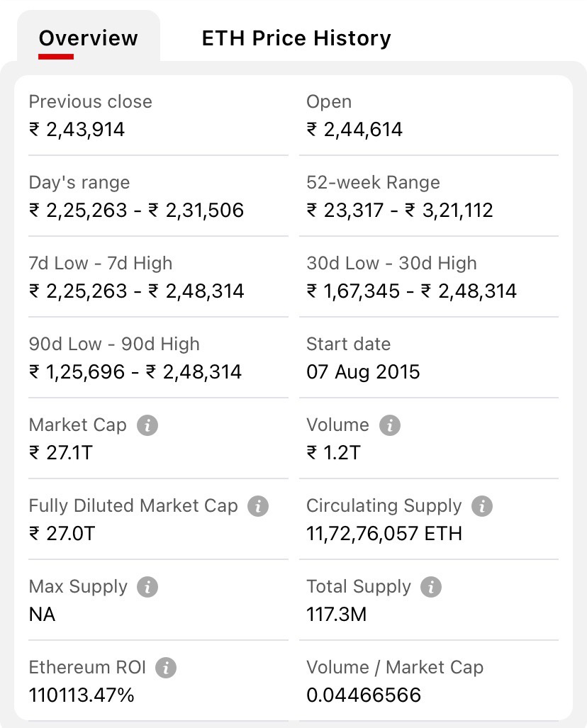Tap the 30d Low - 30d High values
This screenshot has width=587, height=728.
(411, 291)
